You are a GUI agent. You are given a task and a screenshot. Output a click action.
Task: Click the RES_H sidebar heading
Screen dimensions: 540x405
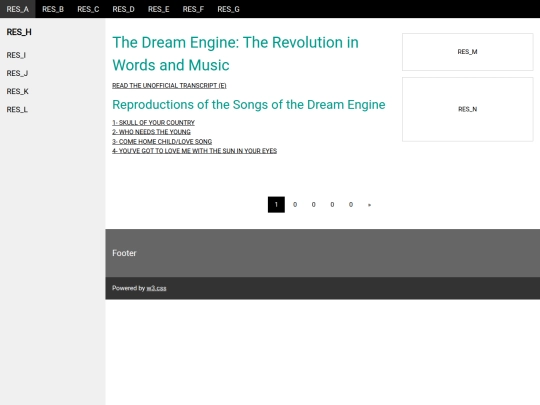coord(19,32)
